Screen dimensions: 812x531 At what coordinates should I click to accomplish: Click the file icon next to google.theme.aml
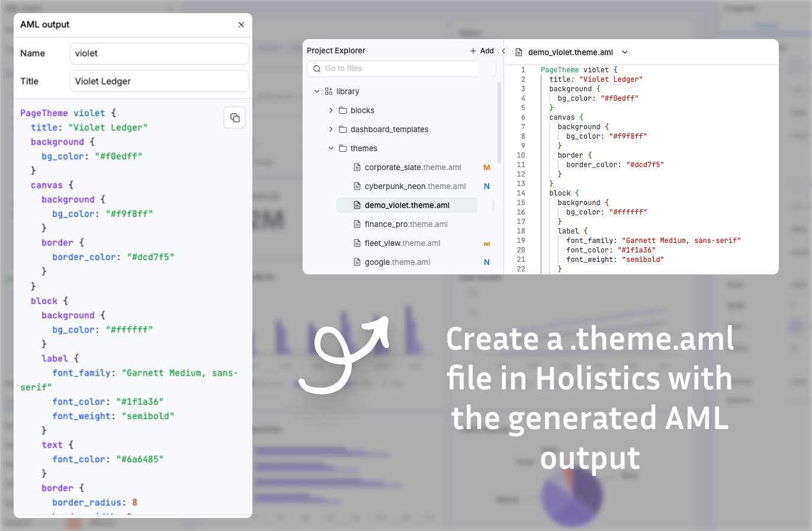(x=358, y=262)
